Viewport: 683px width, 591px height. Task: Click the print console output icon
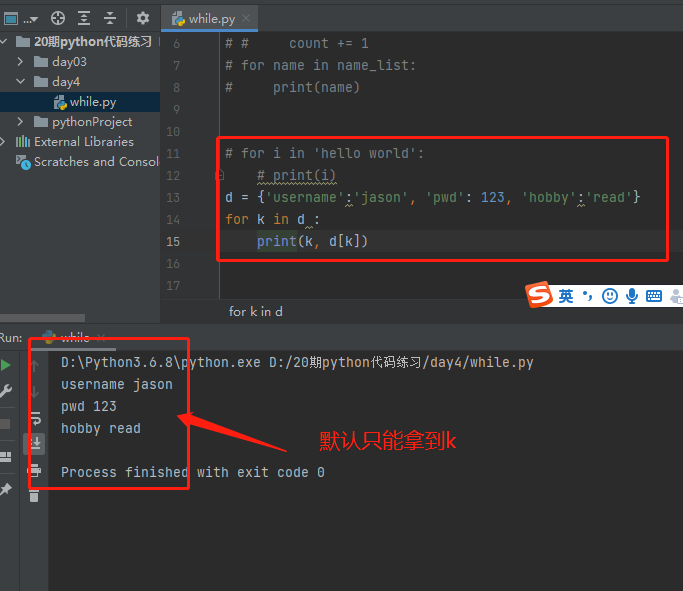pyautogui.click(x=35, y=470)
